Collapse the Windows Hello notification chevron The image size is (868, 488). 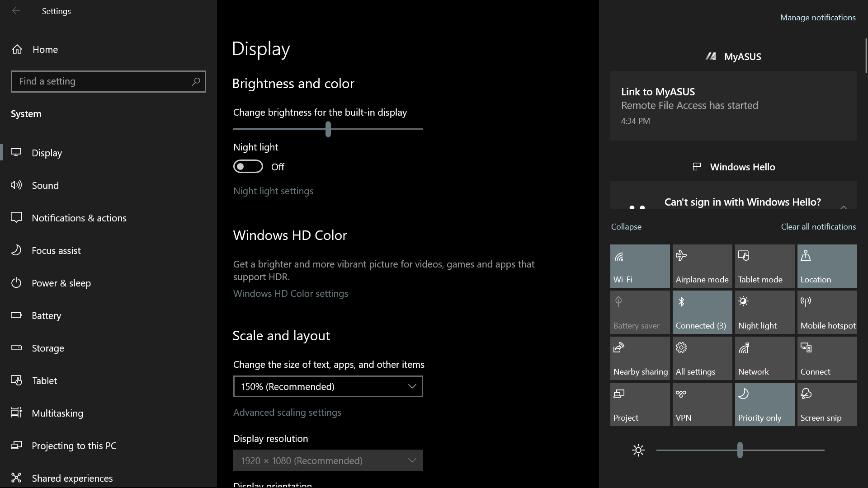point(844,207)
